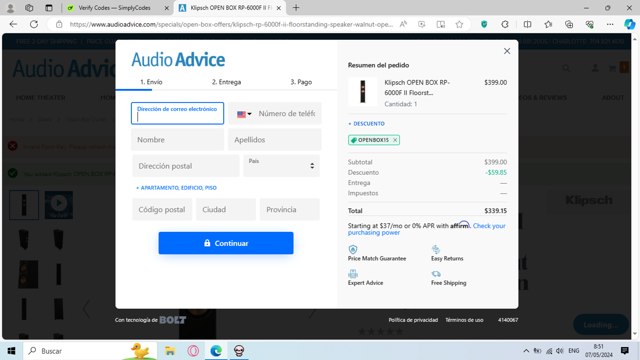Open the Copilot sidebar
The width and height of the screenshot is (640, 360).
pos(629,24)
